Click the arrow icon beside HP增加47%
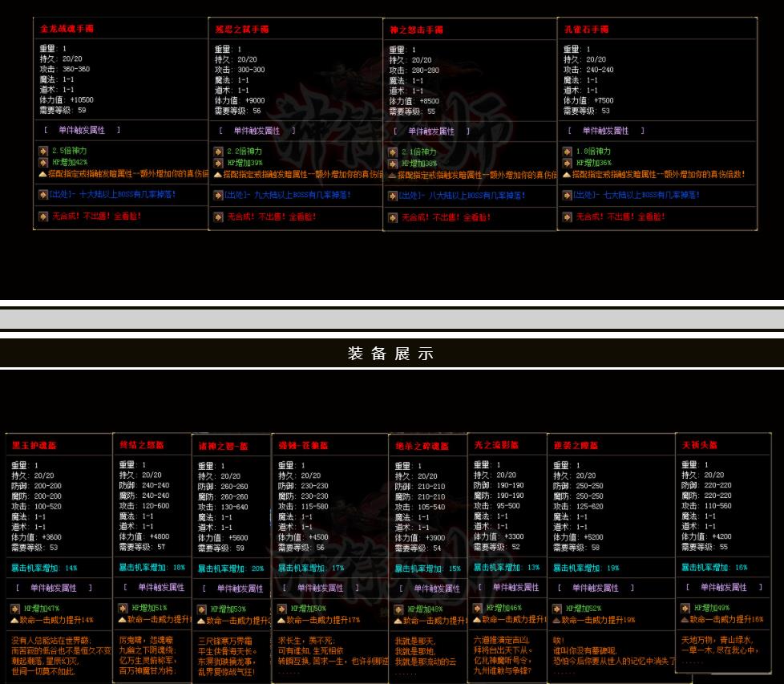 (16, 609)
